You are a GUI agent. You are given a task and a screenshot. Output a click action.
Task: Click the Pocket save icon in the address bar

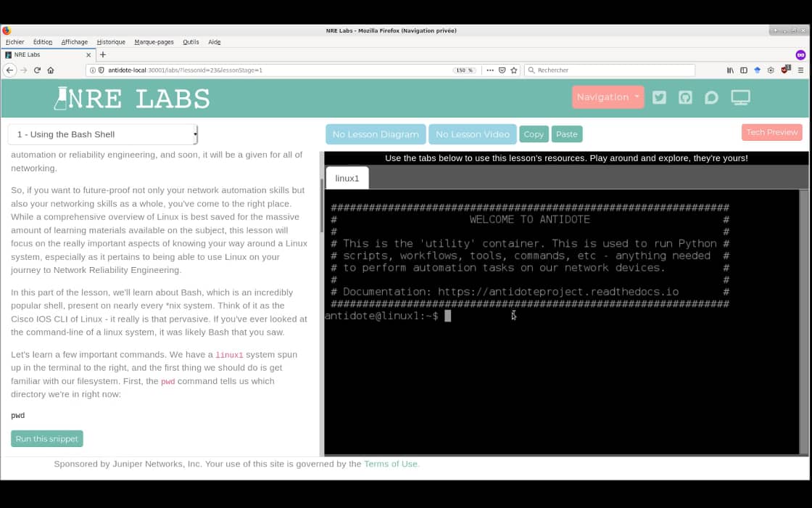(502, 70)
